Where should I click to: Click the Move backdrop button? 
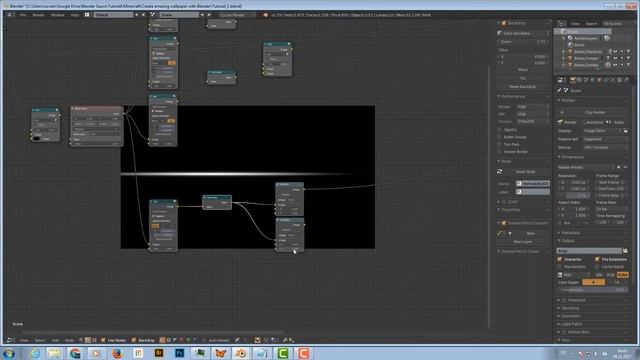coord(523,69)
